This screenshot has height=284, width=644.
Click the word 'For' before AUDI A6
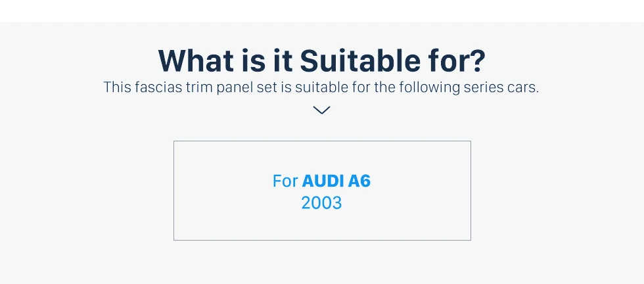[x=285, y=181]
